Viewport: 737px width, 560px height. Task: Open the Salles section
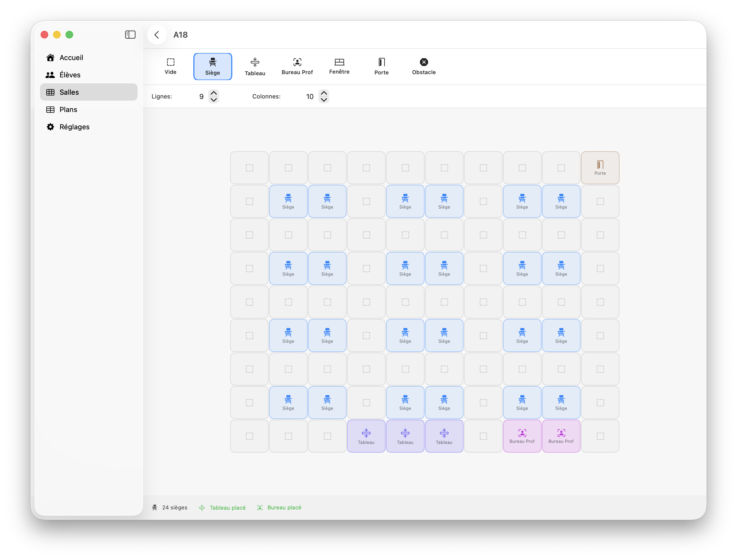point(89,92)
